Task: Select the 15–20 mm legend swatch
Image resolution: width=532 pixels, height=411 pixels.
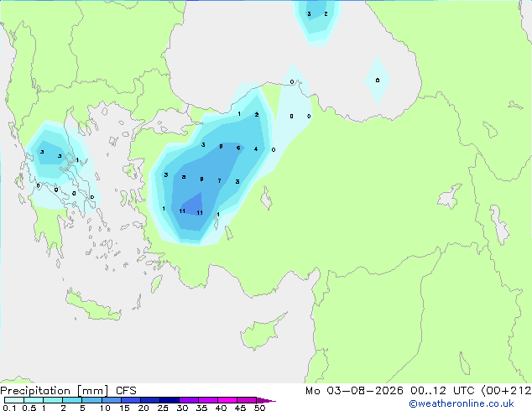Action: 130,400
